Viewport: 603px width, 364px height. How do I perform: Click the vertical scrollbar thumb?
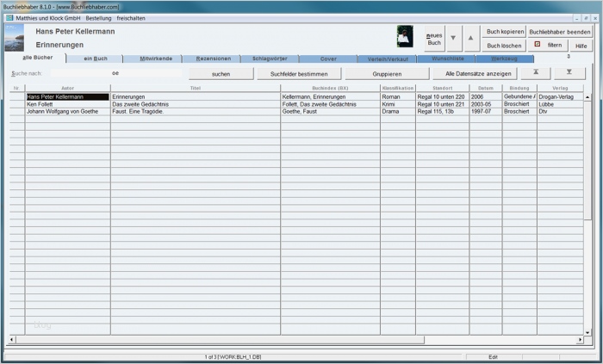[587, 161]
